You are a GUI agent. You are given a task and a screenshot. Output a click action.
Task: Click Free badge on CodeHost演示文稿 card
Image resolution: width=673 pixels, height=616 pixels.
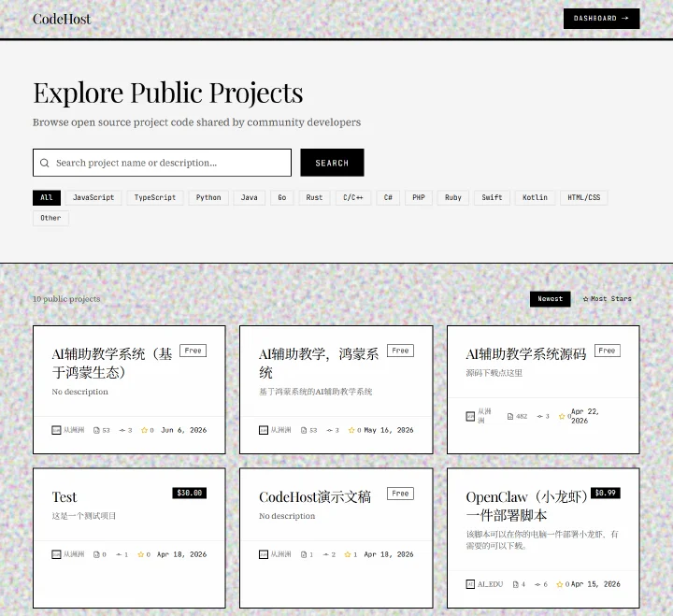pyautogui.click(x=400, y=494)
